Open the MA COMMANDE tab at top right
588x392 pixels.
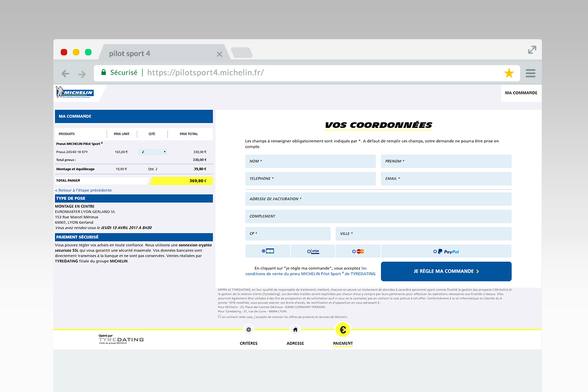(521, 93)
